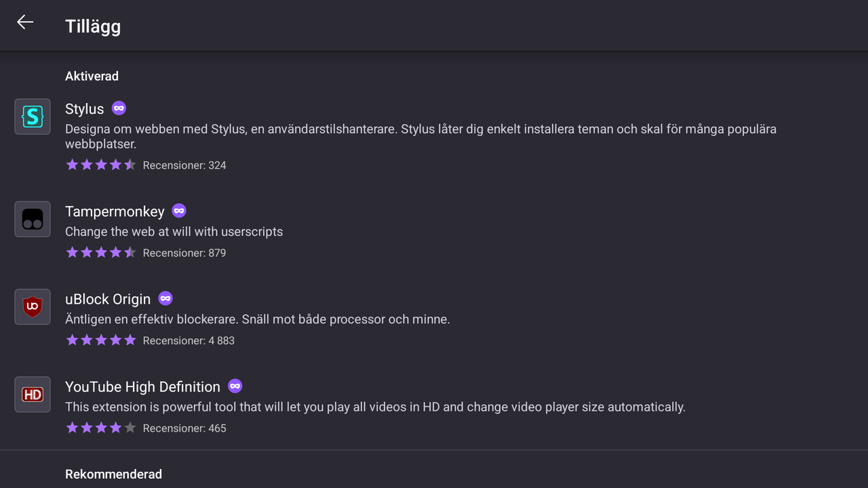The image size is (868, 488).
Task: Click the Tampermonkey description about userscripts
Action: pyautogui.click(x=174, y=232)
